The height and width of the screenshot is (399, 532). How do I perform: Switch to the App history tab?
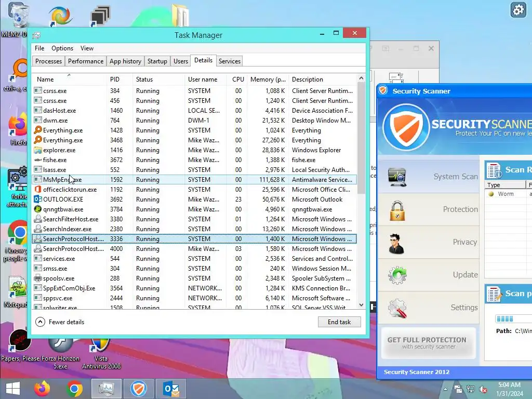pos(125,61)
